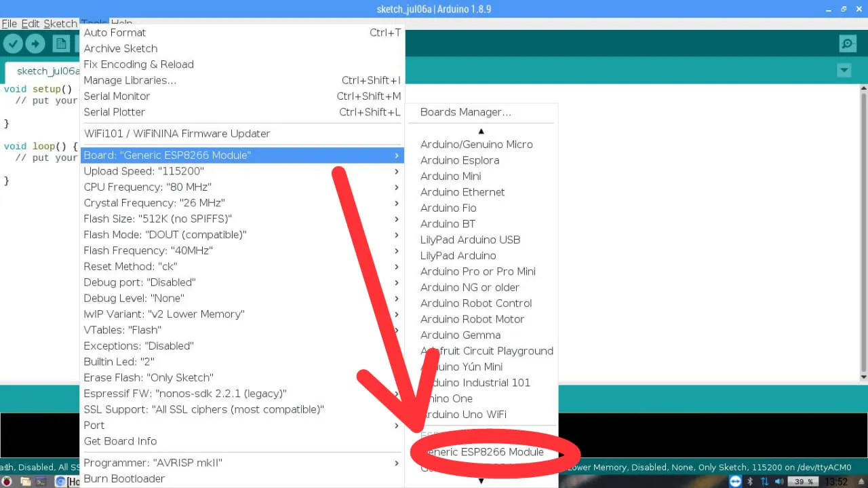Choose Burn Bootloader entry
Viewport: 868px width, 488px height.
point(242,478)
